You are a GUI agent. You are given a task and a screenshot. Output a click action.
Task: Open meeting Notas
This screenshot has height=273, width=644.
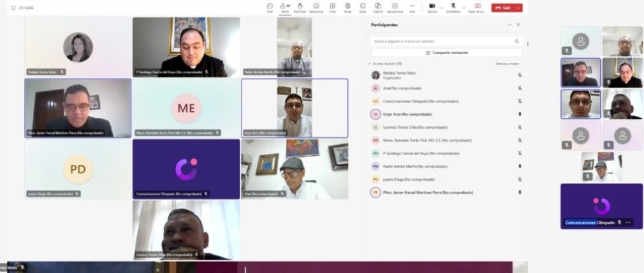348,7
